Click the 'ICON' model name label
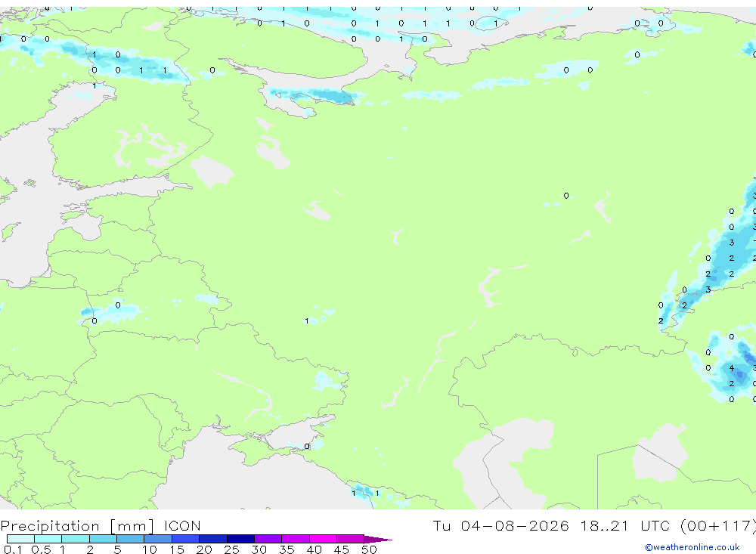756x554 pixels. [182, 525]
